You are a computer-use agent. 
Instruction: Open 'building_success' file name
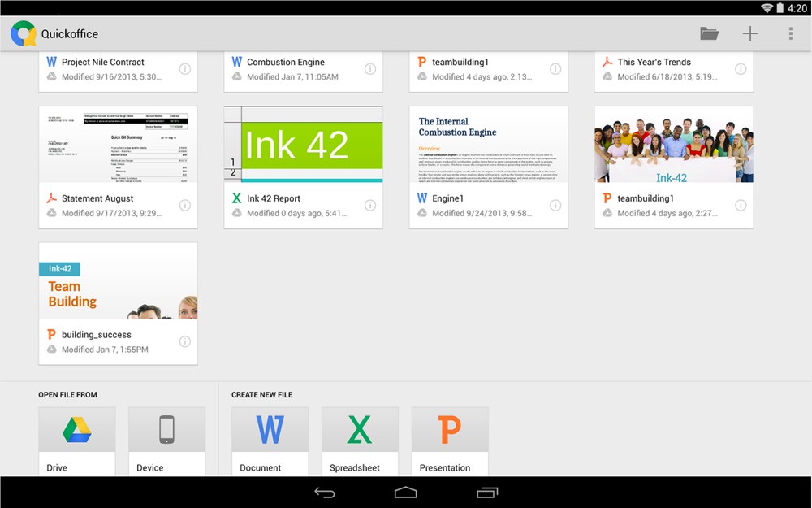97,334
